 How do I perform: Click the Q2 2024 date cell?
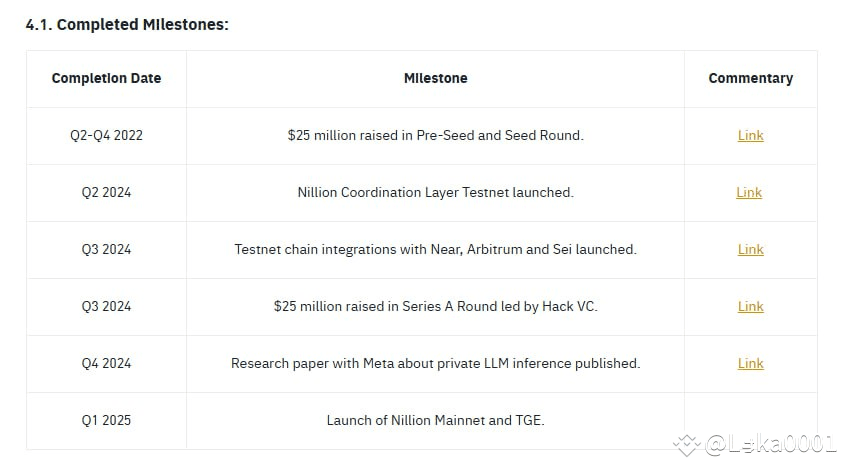click(x=106, y=192)
